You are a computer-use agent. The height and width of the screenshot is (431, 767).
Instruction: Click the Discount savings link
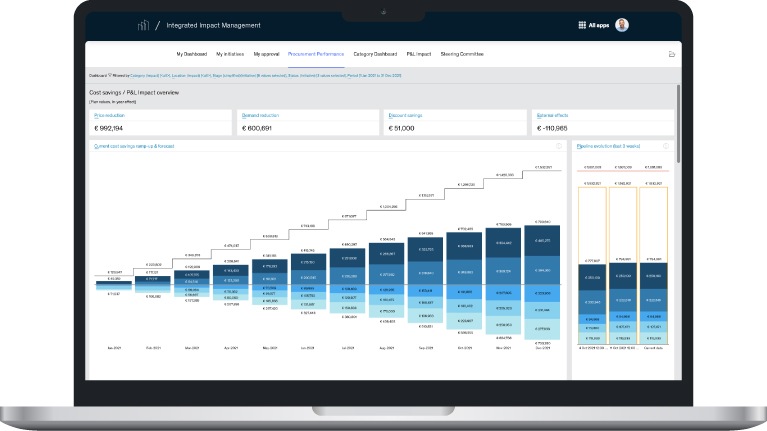(405, 116)
